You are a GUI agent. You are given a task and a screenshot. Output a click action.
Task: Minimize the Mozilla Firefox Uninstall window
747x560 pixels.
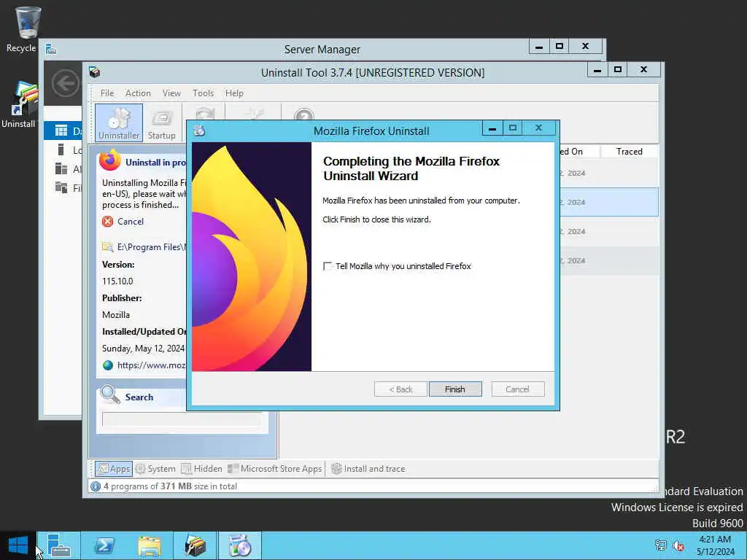[x=492, y=128]
